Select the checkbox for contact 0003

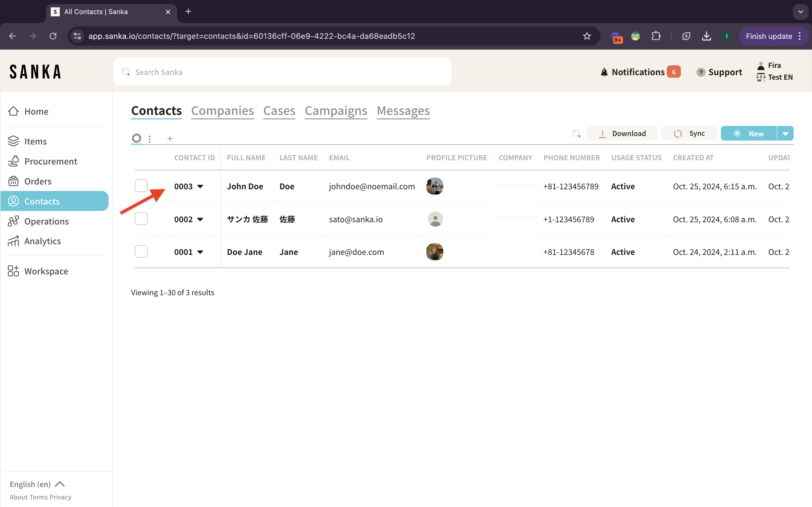coord(141,186)
